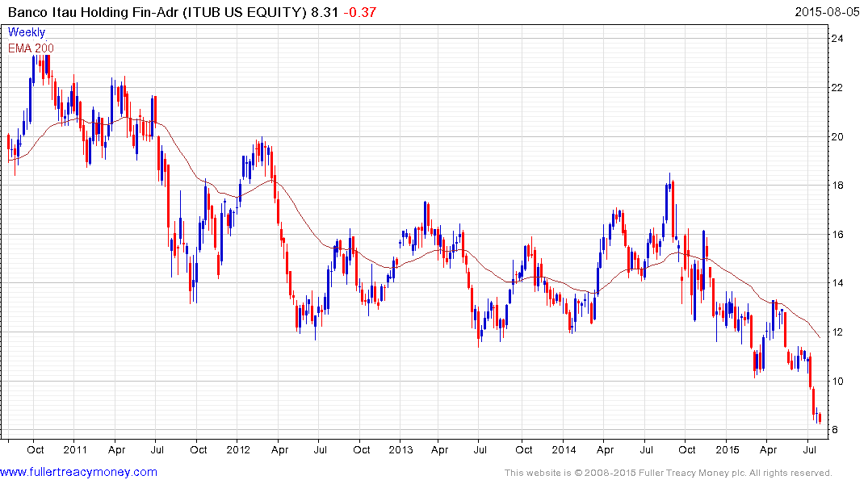Click the Apr label right of 2013

click(x=439, y=449)
